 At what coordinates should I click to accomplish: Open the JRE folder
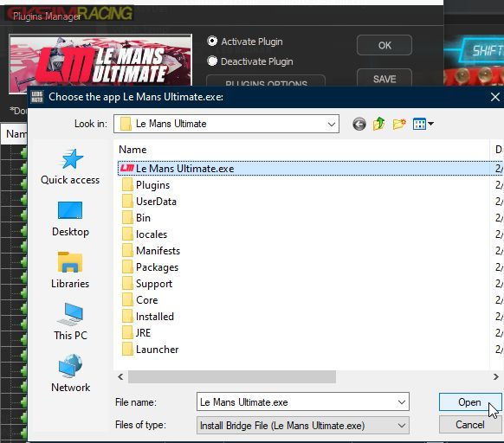(136, 333)
